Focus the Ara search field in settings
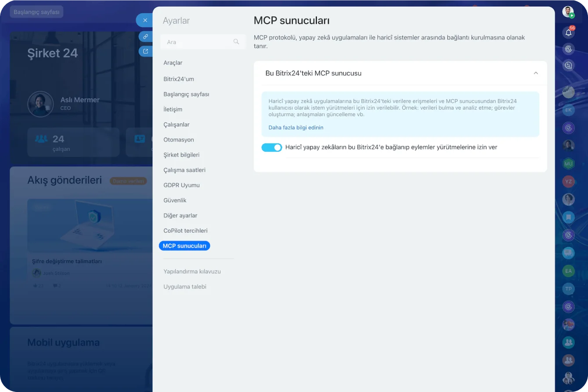The height and width of the screenshot is (392, 588). [203, 42]
